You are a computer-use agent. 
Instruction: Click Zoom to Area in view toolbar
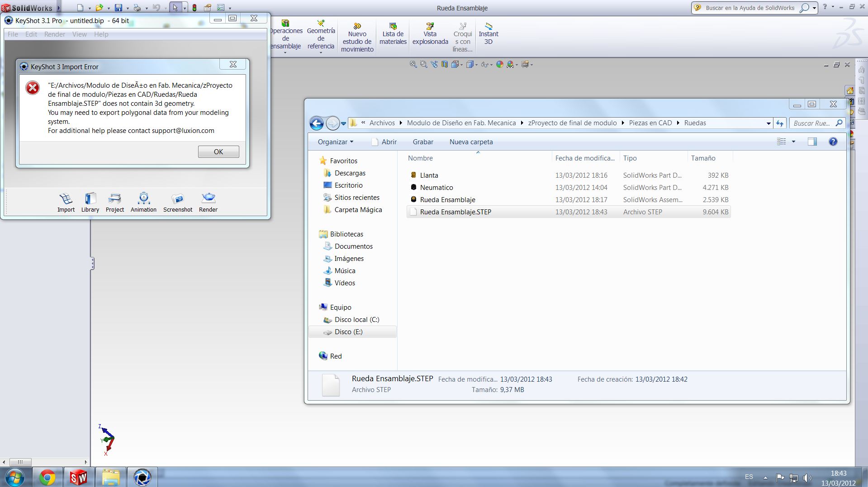point(423,65)
